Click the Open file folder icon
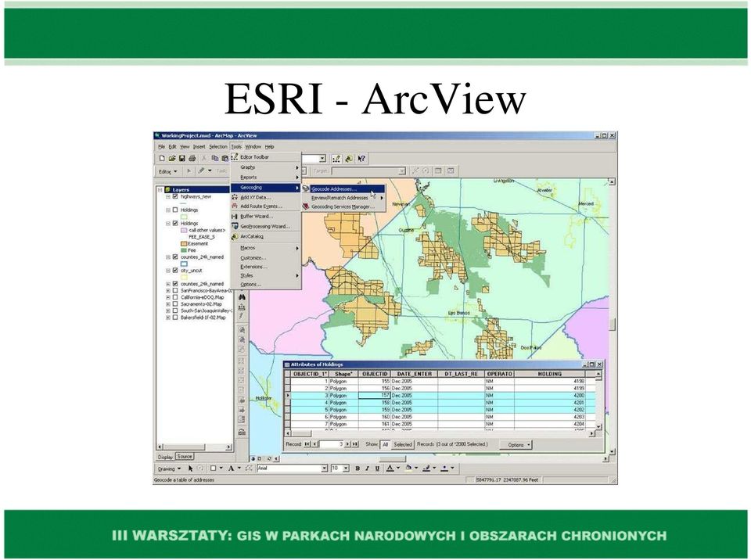The image size is (751, 560). click(171, 158)
